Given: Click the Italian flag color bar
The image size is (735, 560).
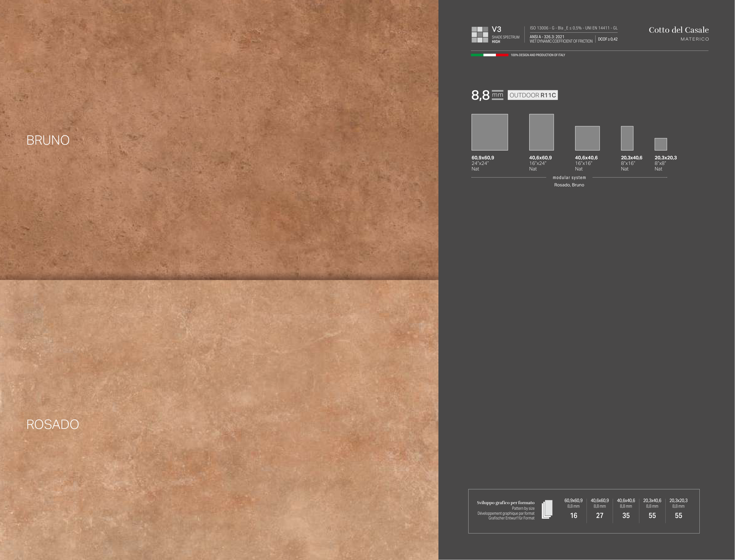Looking at the screenshot, I should tap(489, 55).
